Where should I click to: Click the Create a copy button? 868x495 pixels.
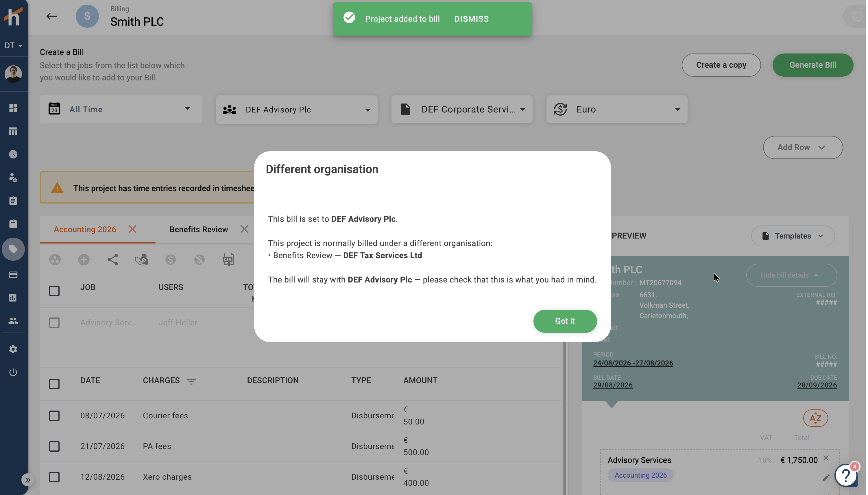point(721,65)
